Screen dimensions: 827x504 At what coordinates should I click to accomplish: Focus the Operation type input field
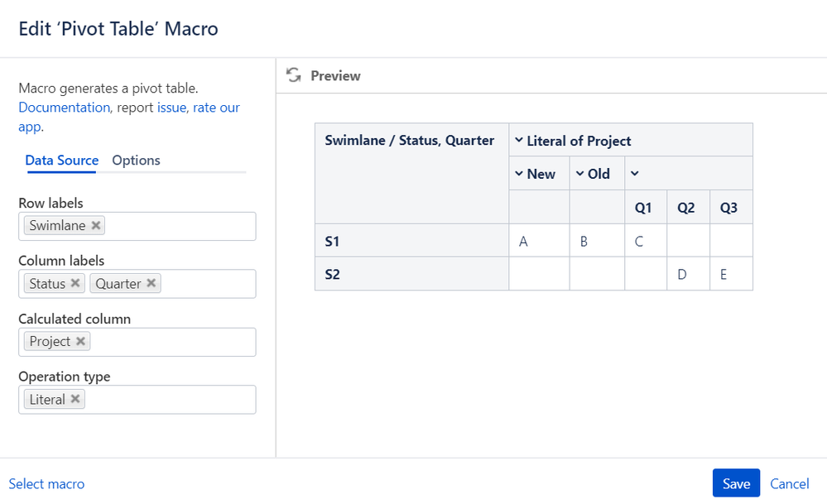tap(170, 400)
